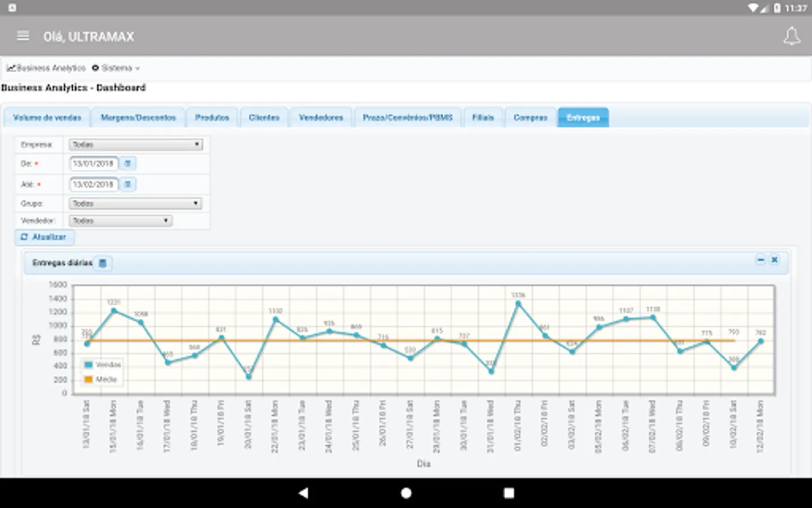Switch to Produtos tab
The height and width of the screenshot is (508, 812).
click(x=212, y=117)
